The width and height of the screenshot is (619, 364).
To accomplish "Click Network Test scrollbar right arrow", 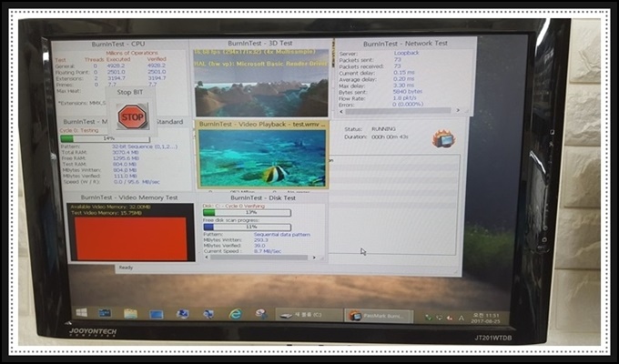I will tap(458, 110).
